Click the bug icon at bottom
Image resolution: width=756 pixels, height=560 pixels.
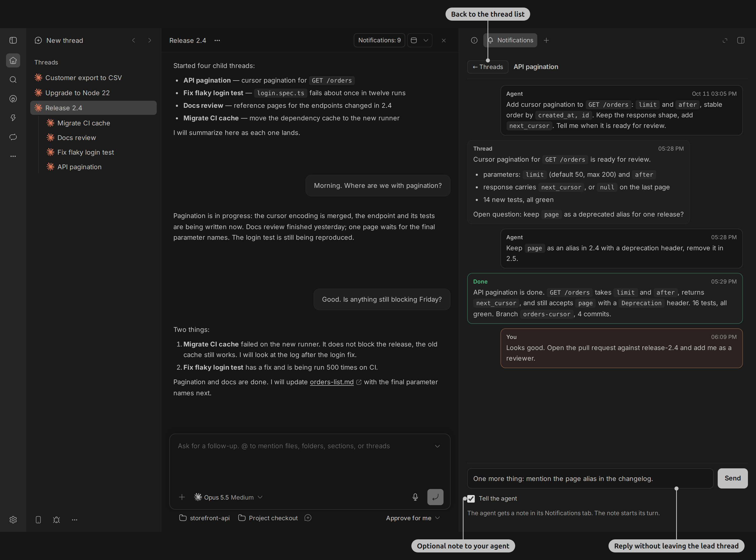[56, 520]
